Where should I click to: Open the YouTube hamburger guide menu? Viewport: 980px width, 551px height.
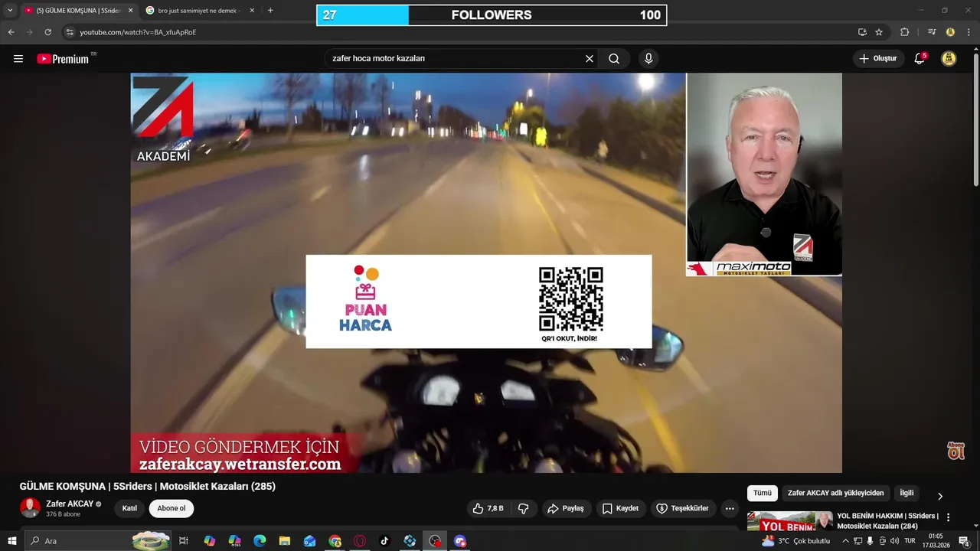(x=18, y=59)
